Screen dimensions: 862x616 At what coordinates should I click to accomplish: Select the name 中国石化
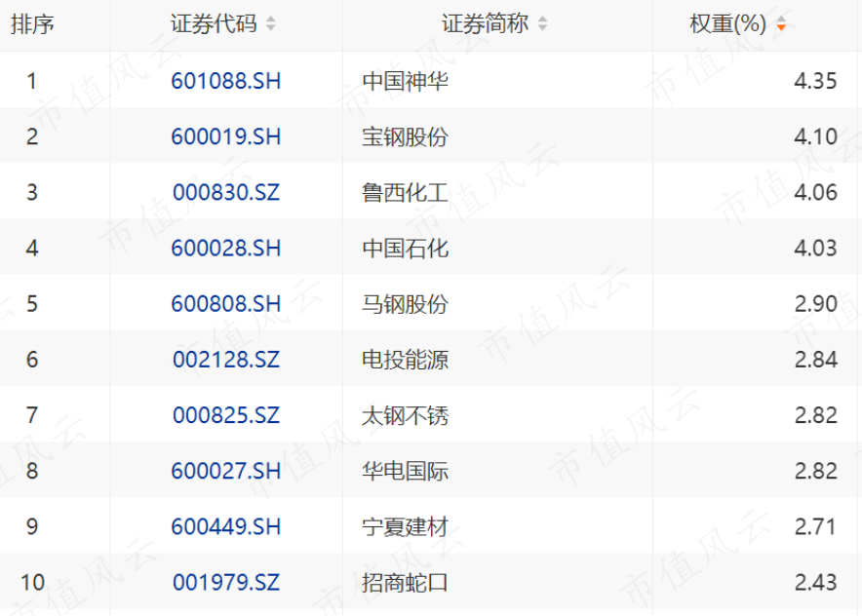(x=406, y=249)
